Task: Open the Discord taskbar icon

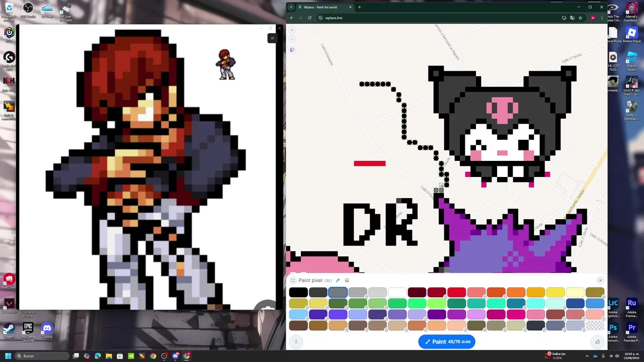Action: click(176, 356)
